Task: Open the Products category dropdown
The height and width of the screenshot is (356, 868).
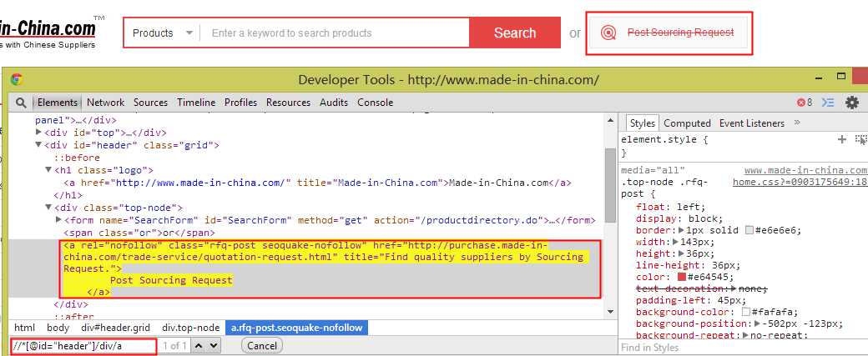Action: 162,33
